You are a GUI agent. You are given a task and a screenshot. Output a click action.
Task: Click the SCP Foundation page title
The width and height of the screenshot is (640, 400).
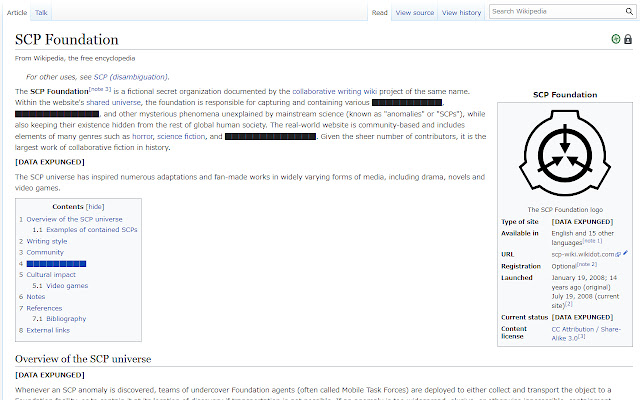[67, 40]
